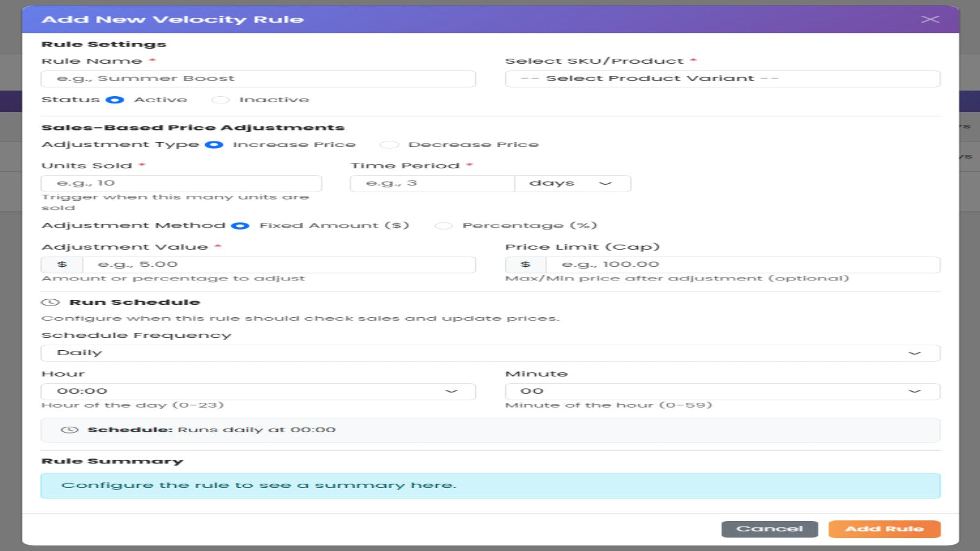Choose Increase Price adjustment type
This screenshot has width=980, height=551.
tap(214, 145)
